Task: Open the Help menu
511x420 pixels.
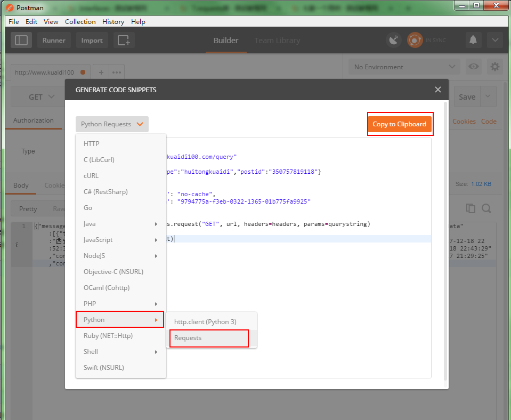Action: pos(138,21)
